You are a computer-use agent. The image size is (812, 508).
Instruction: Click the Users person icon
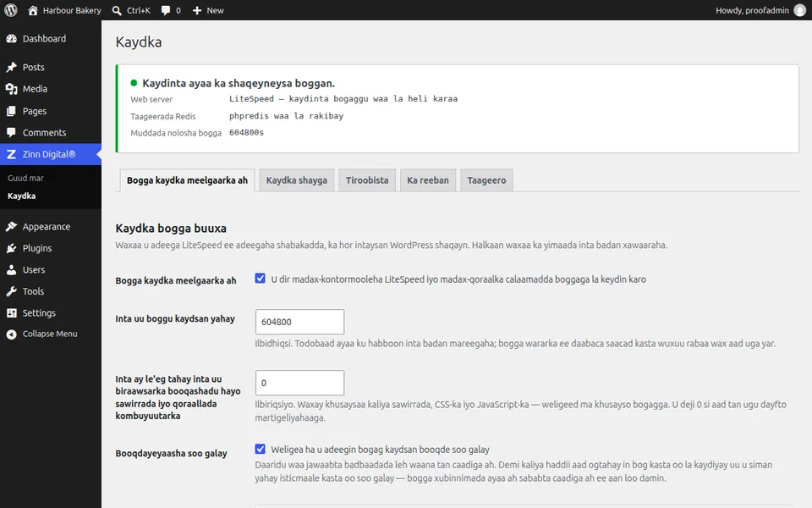point(11,270)
